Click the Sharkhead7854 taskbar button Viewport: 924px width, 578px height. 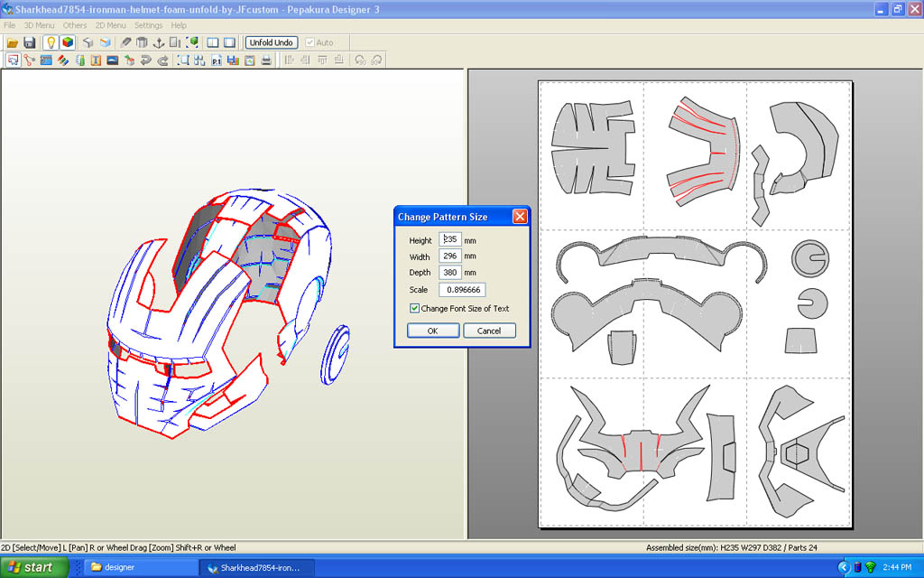[x=256, y=567]
